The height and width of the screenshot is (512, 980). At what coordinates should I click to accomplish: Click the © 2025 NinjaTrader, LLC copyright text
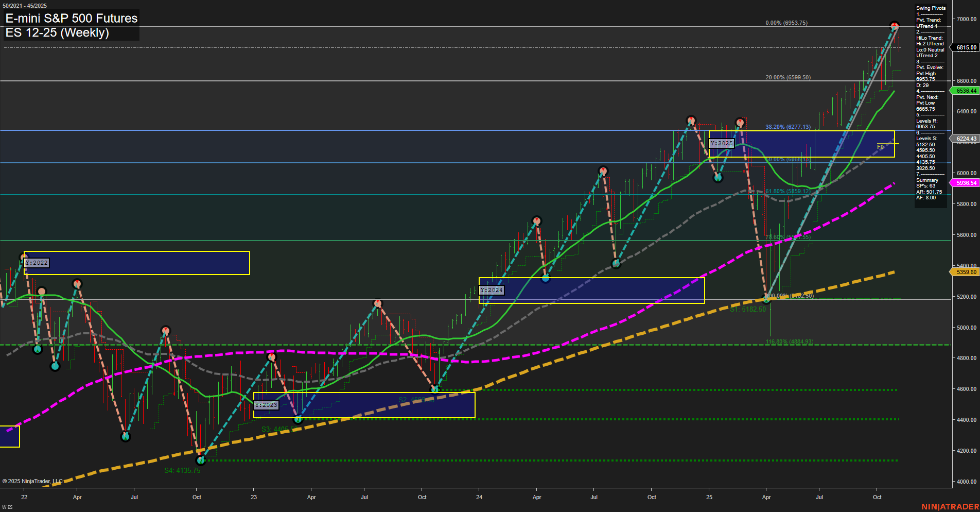[x=32, y=481]
